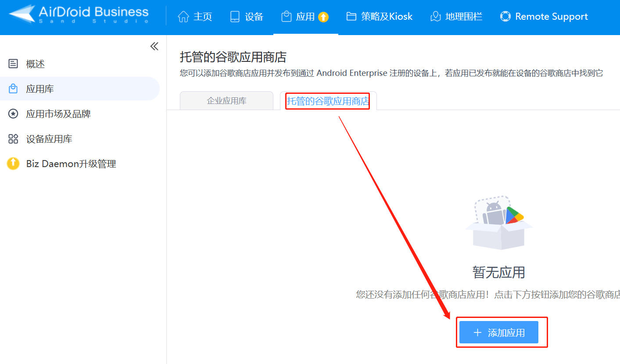Click the yellow upgrade arrow badge on 应用

click(323, 17)
